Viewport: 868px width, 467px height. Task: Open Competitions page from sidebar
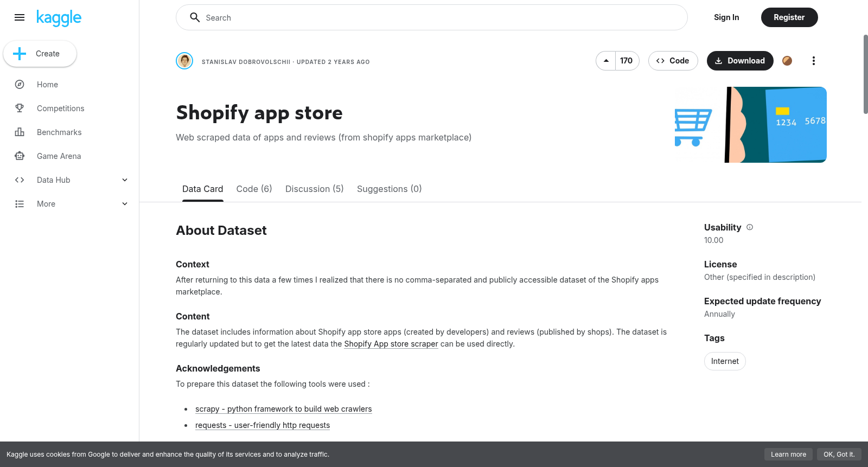[61, 108]
